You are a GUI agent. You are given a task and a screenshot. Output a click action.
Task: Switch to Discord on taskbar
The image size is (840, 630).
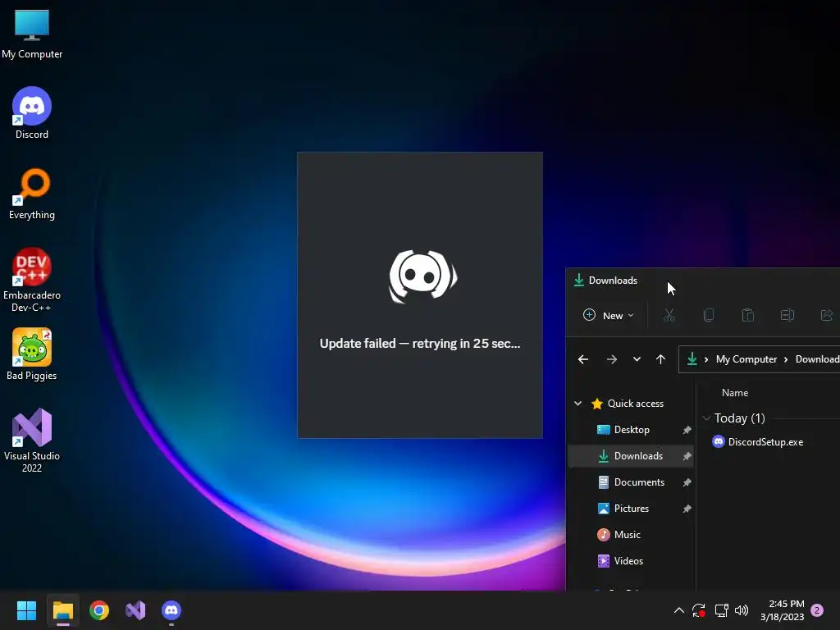[171, 610]
